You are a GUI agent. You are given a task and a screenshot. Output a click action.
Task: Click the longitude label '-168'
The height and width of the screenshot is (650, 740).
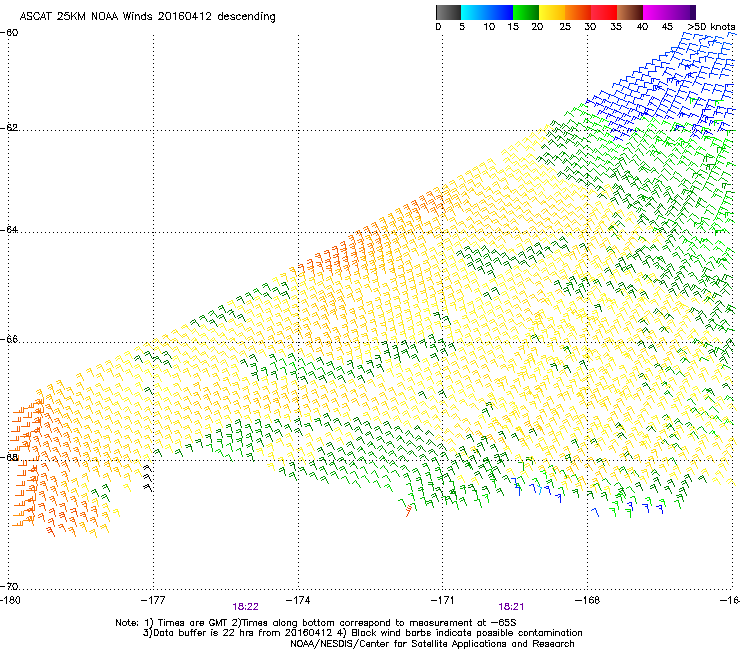click(x=588, y=600)
